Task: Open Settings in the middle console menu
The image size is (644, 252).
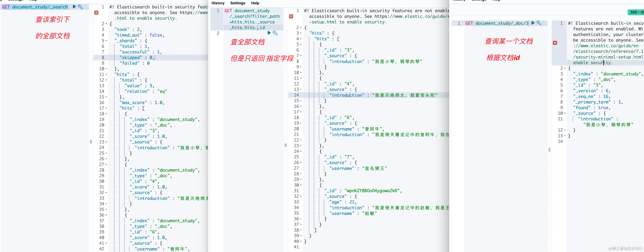Action: (x=237, y=3)
